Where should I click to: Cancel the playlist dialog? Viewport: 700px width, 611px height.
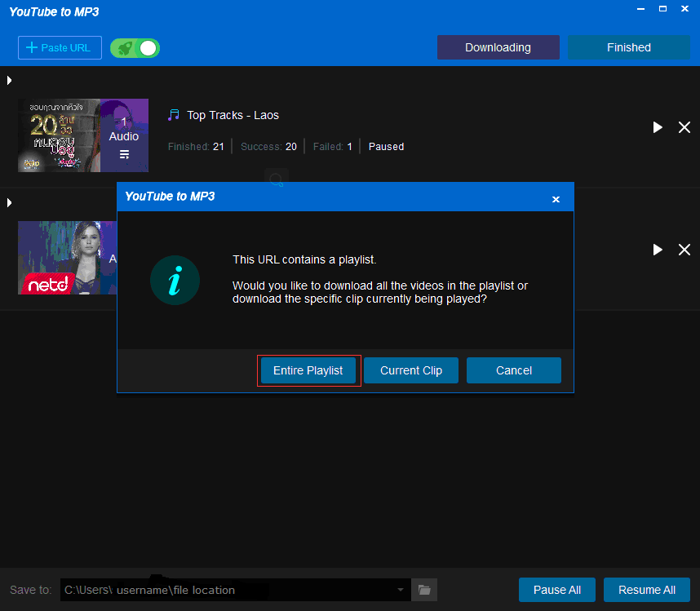pyautogui.click(x=514, y=370)
